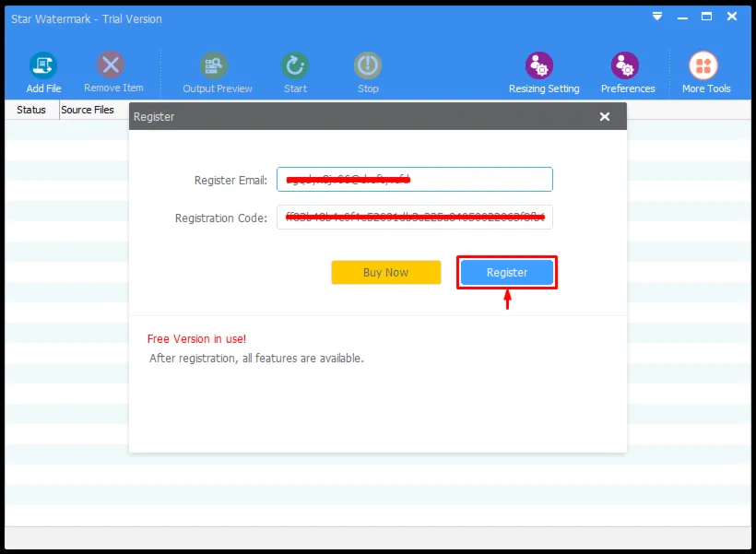Close the Star Watermark main window
756x554 pixels.
click(x=732, y=17)
